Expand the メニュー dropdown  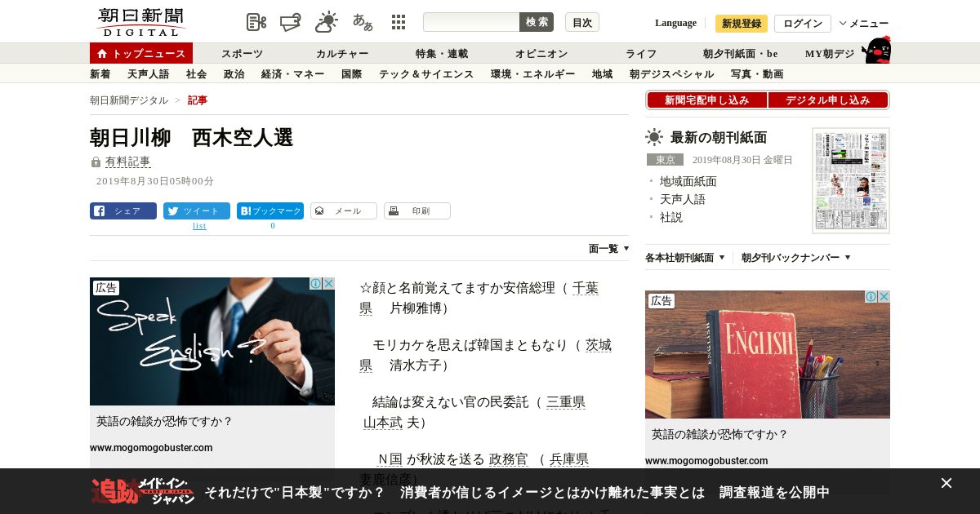pos(864,24)
